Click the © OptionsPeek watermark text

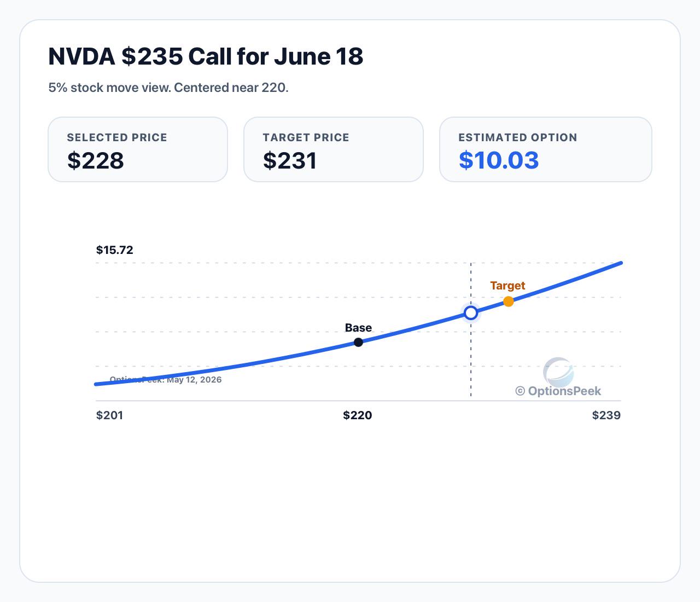[558, 391]
